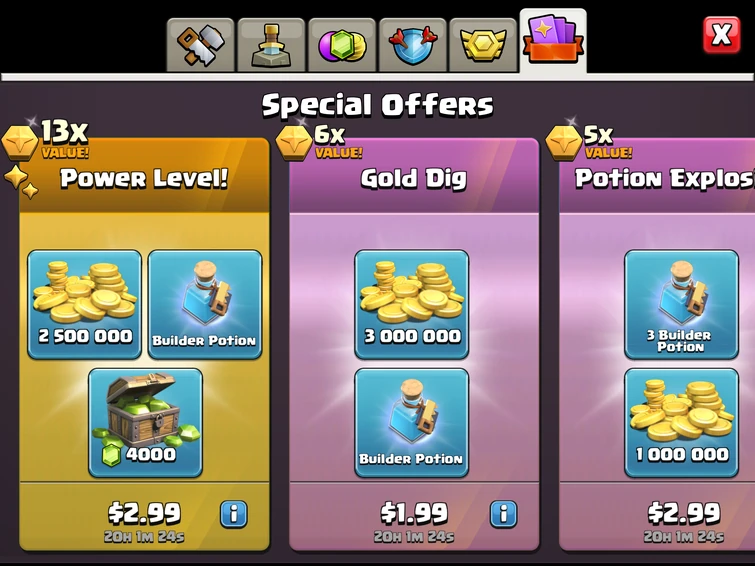Screen dimensions: 755x566
Task: Switch to the sword-in-stone army tab
Action: tap(271, 45)
